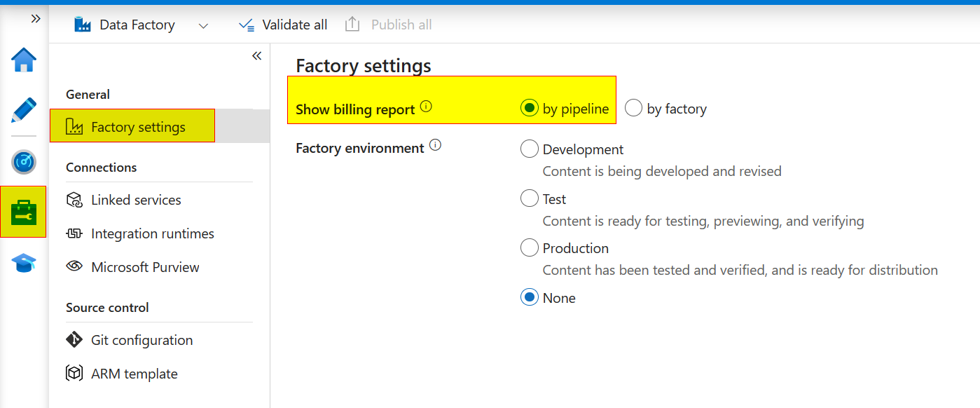Expand the left navigation rail
The width and height of the screenshot is (980, 408).
(36, 19)
